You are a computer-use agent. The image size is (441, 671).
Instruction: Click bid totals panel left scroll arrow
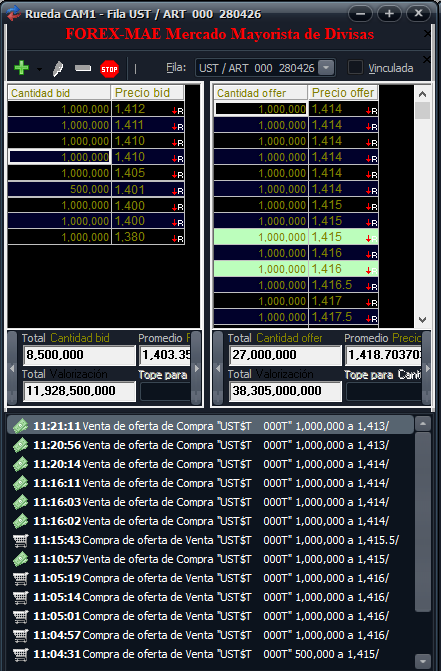point(12,368)
